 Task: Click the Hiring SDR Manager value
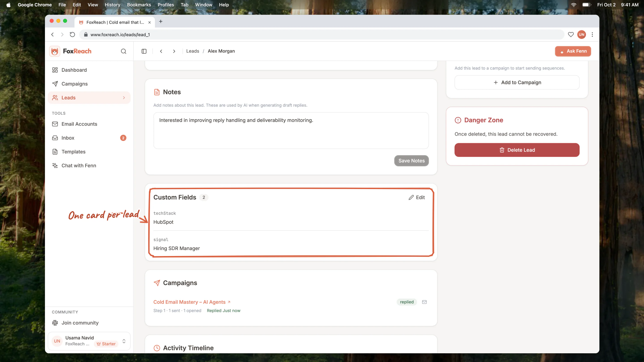[x=176, y=248]
